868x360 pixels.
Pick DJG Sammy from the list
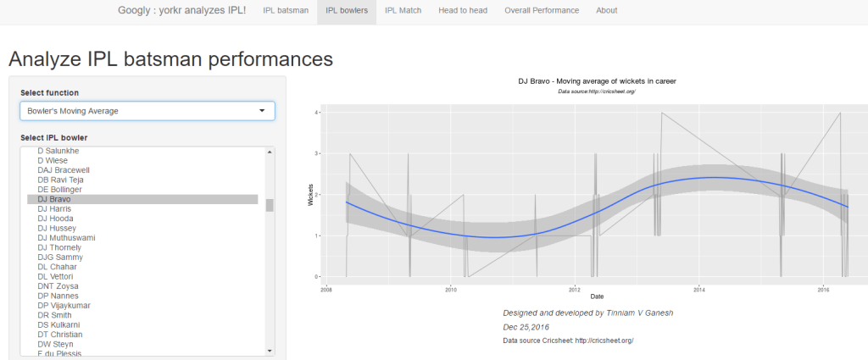point(60,257)
